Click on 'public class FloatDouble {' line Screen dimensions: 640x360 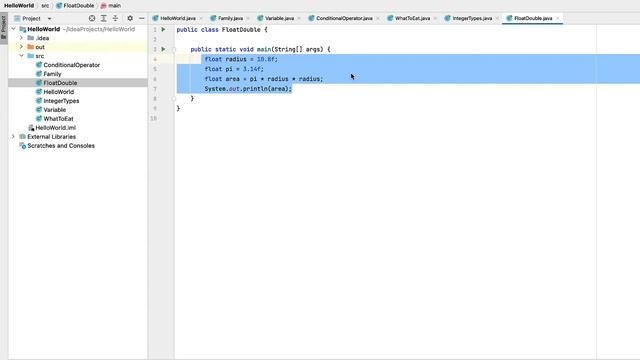222,30
